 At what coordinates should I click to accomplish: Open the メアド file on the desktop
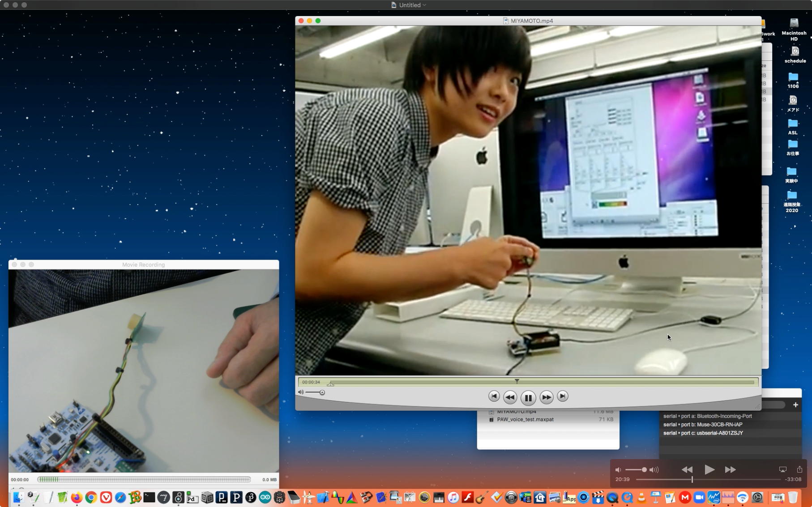point(793,103)
